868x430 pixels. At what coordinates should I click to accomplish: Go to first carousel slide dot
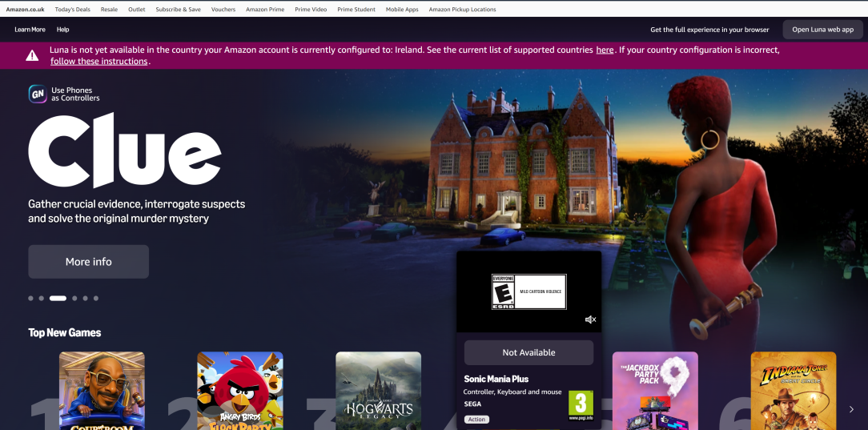pos(31,299)
